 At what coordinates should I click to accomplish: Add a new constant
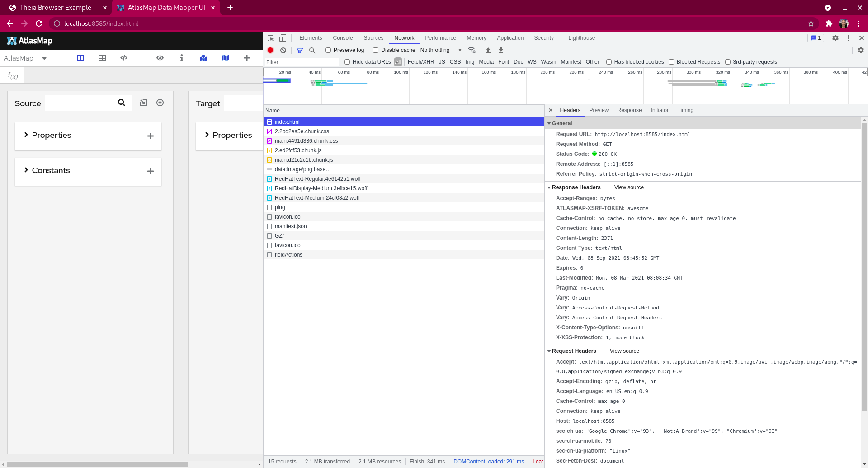(x=150, y=171)
